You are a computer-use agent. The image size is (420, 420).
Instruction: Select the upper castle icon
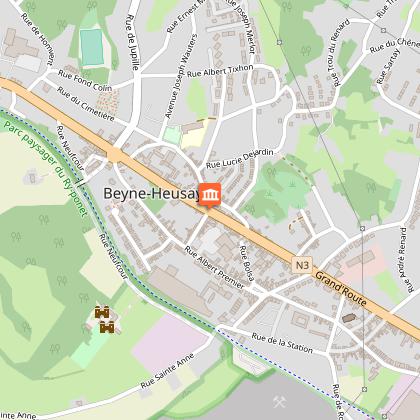click(102, 312)
